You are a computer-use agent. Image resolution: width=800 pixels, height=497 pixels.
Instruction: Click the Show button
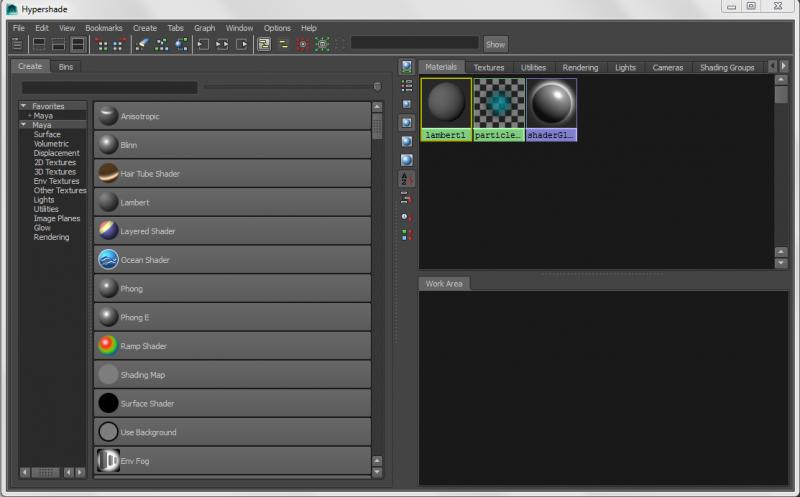pyautogui.click(x=495, y=44)
